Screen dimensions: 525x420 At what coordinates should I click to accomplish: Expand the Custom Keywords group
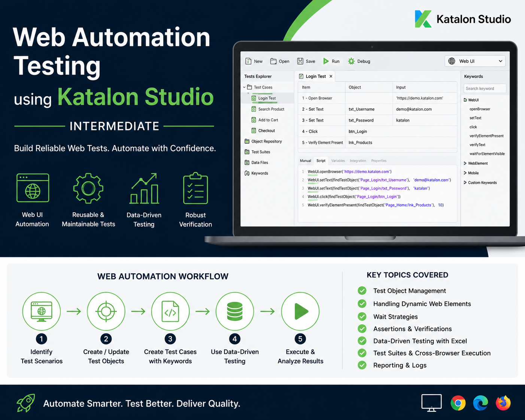pos(465,183)
